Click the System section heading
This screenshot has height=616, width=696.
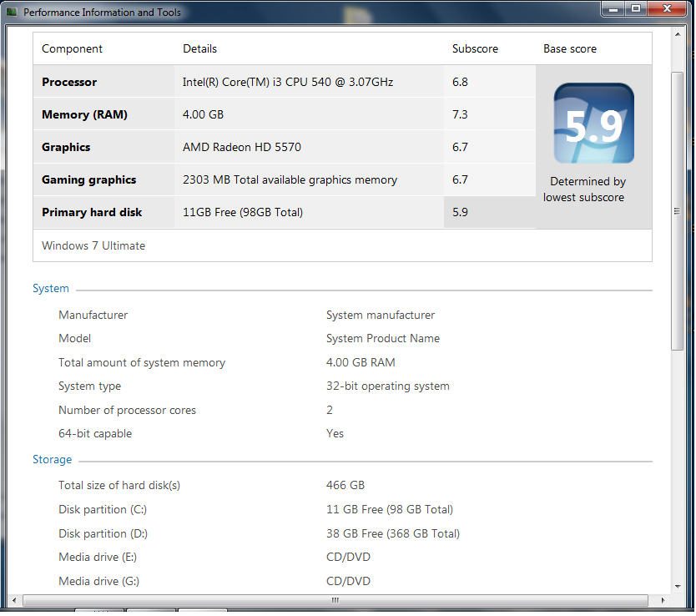pyautogui.click(x=51, y=289)
